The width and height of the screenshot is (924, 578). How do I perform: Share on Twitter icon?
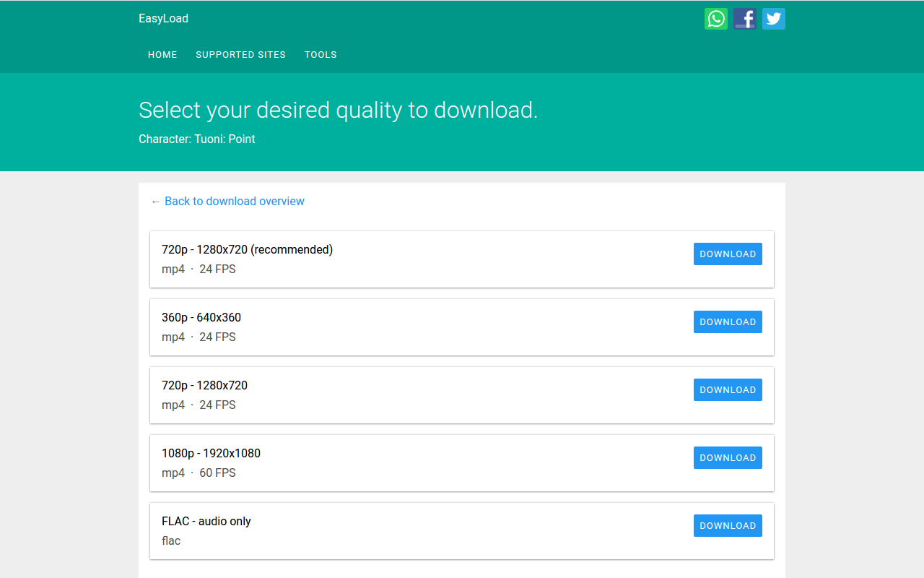[x=774, y=19]
